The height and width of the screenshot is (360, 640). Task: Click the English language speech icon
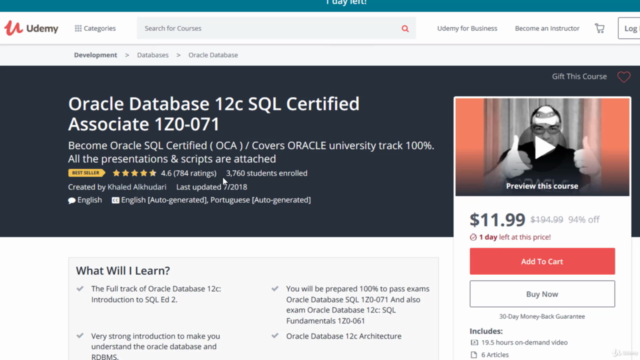(72, 200)
